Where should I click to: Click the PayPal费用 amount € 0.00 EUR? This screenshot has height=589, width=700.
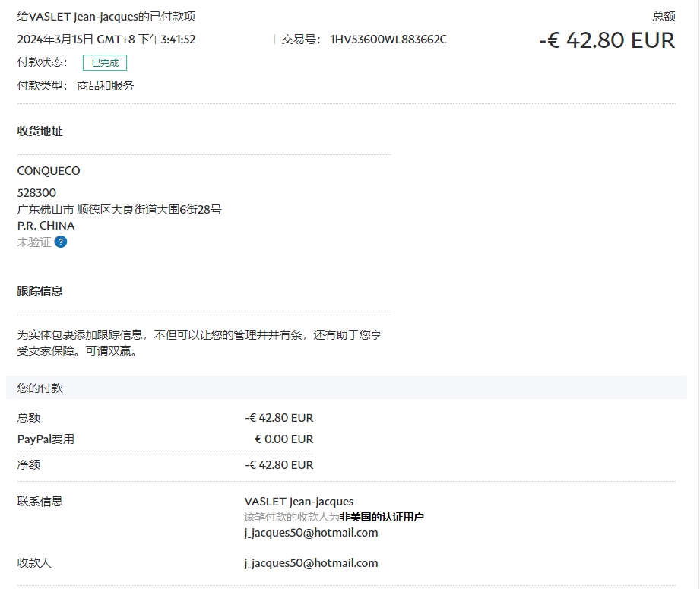283,439
